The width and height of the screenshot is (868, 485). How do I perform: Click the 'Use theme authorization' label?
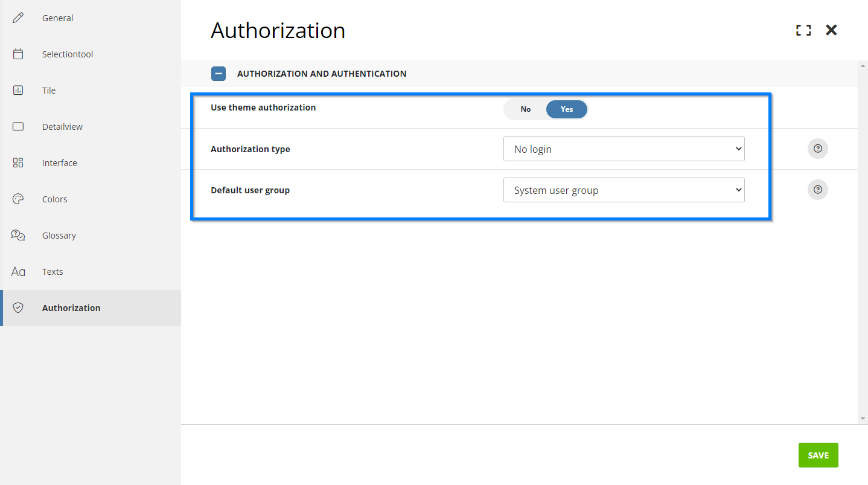263,108
